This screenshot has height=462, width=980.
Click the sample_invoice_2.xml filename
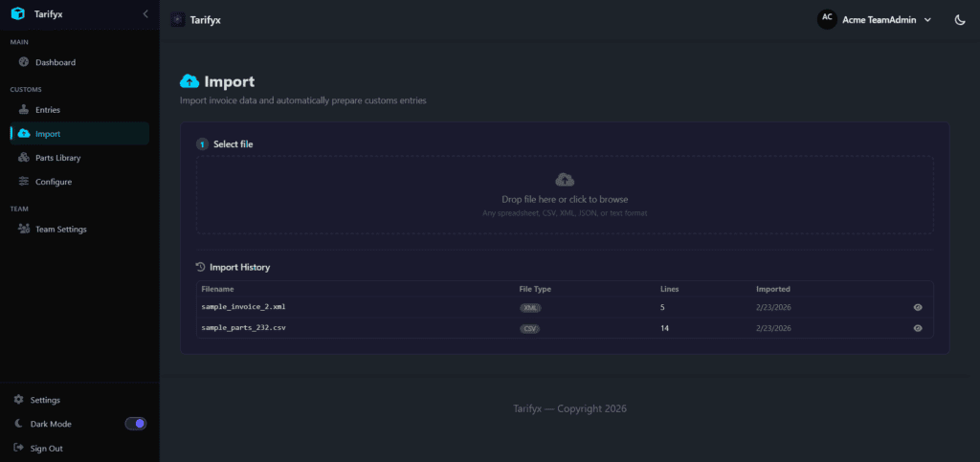click(243, 307)
